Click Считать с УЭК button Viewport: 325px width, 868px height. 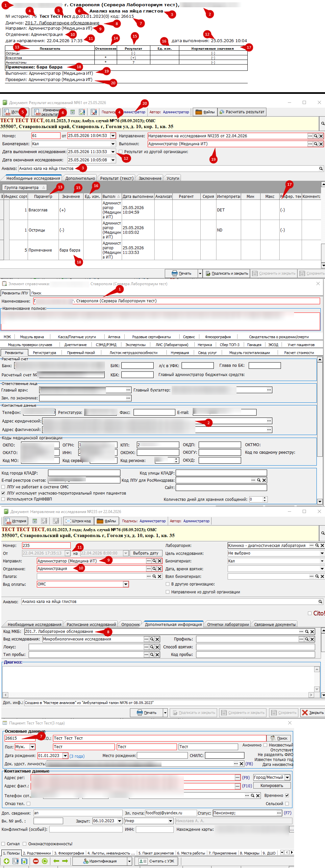point(157,861)
